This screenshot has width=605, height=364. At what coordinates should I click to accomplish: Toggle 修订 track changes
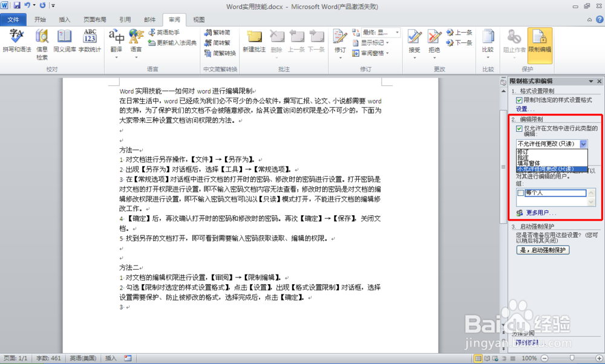coord(340,44)
